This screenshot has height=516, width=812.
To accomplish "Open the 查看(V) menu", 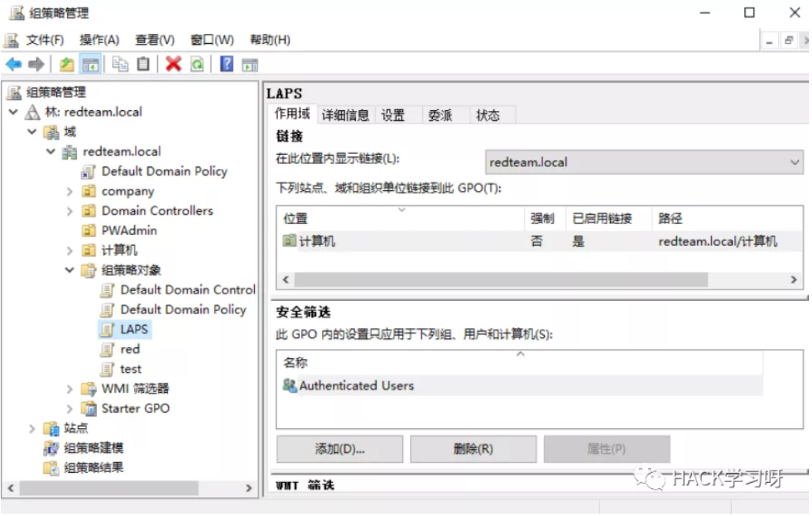I will tap(155, 40).
